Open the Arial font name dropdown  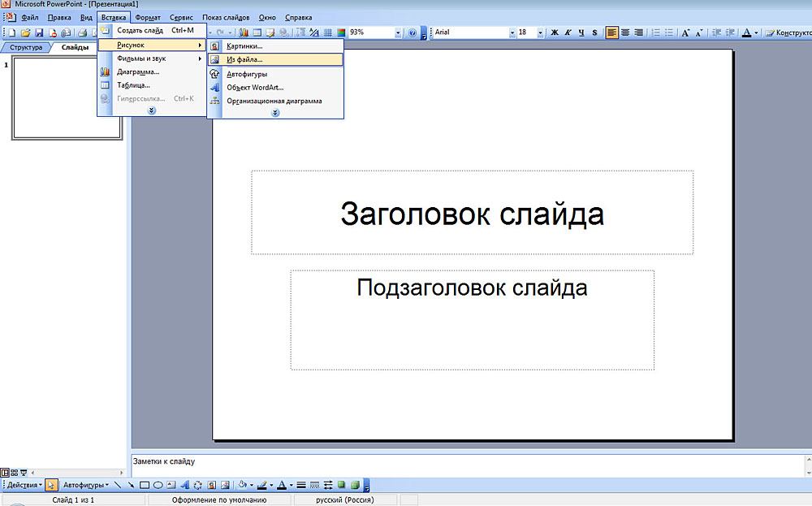(x=512, y=32)
